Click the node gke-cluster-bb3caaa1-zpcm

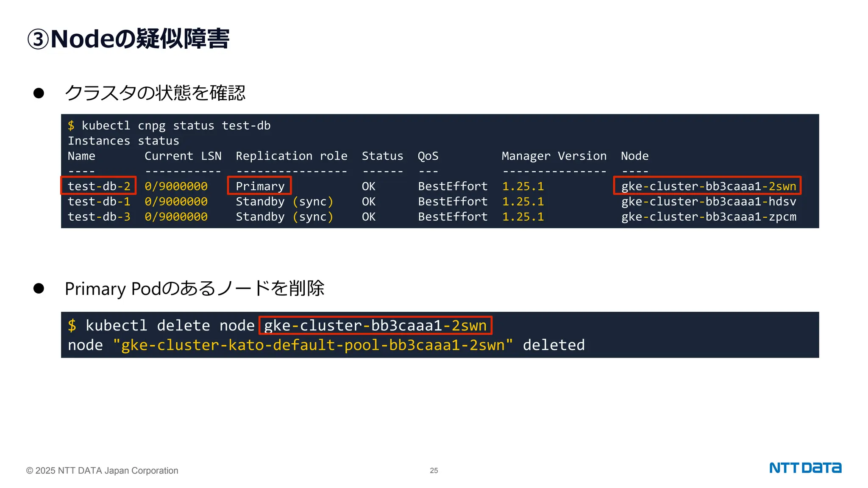tap(709, 217)
